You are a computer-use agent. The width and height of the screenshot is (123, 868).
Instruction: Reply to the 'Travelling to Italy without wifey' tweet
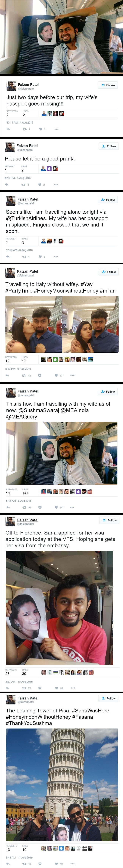tap(8, 375)
